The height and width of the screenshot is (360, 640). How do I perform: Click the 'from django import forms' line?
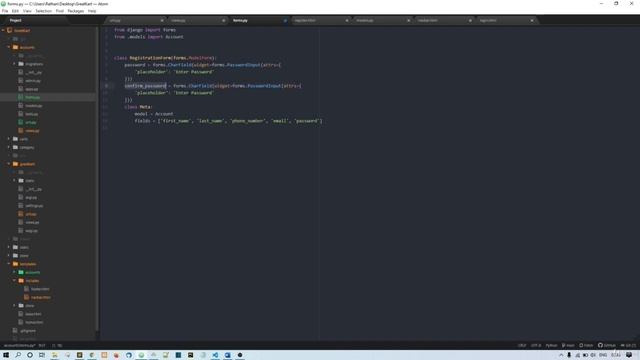click(x=145, y=30)
